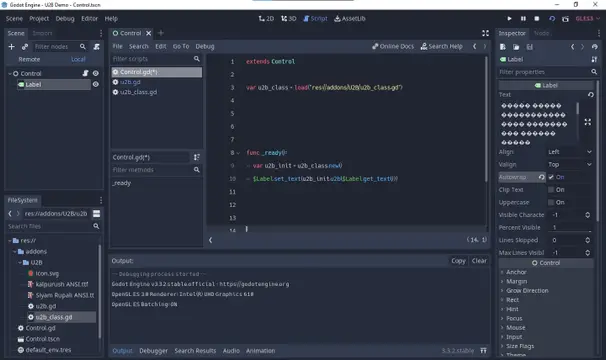Screen dimensions: 606x360
Task: Click the Play Scene icon
Action: pos(552,19)
